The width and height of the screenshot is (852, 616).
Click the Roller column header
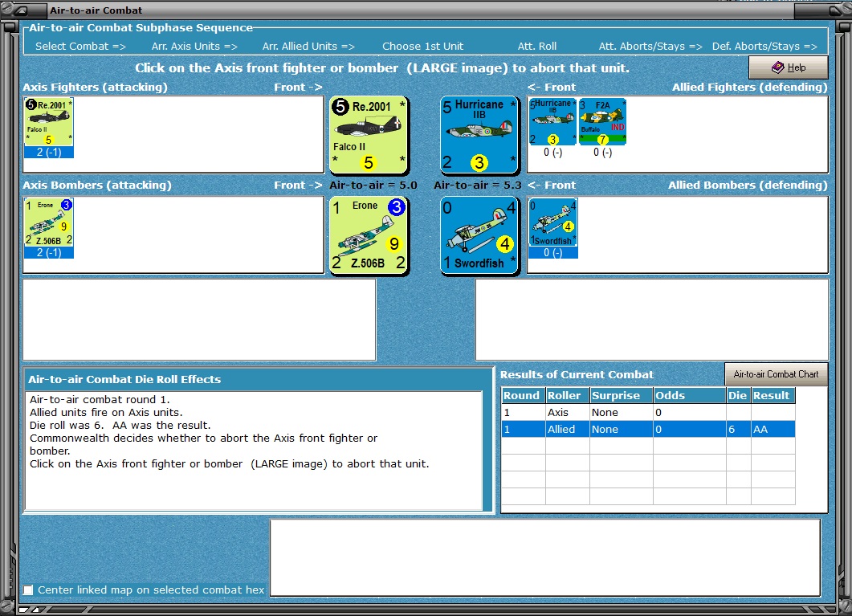[x=567, y=395]
